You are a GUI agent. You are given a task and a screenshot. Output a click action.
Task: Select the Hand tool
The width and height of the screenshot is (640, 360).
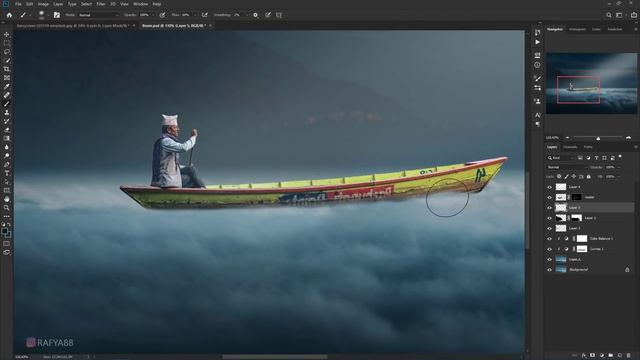point(7,199)
